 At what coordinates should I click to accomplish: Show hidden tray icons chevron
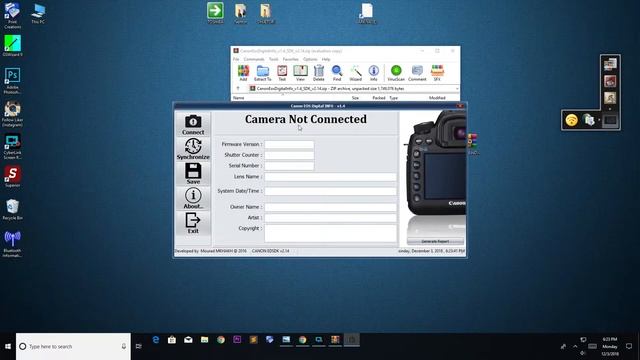point(575,347)
